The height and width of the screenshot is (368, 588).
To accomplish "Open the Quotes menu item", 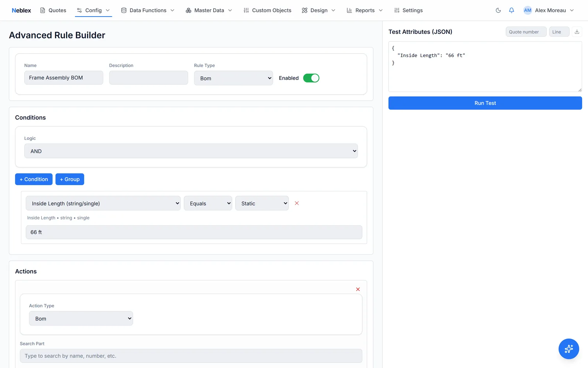I will pos(53,10).
